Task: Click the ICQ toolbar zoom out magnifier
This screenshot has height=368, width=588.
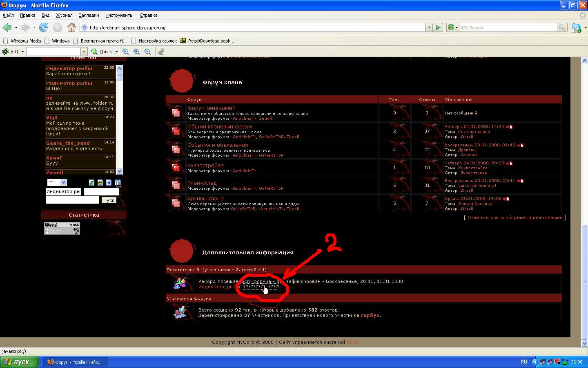Action: 147,52
